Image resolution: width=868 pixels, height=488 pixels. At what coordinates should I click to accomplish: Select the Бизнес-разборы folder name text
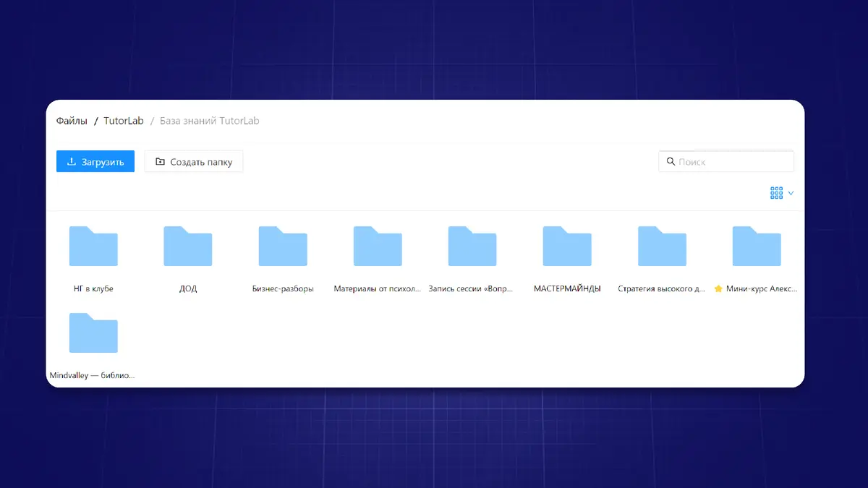[283, 289]
